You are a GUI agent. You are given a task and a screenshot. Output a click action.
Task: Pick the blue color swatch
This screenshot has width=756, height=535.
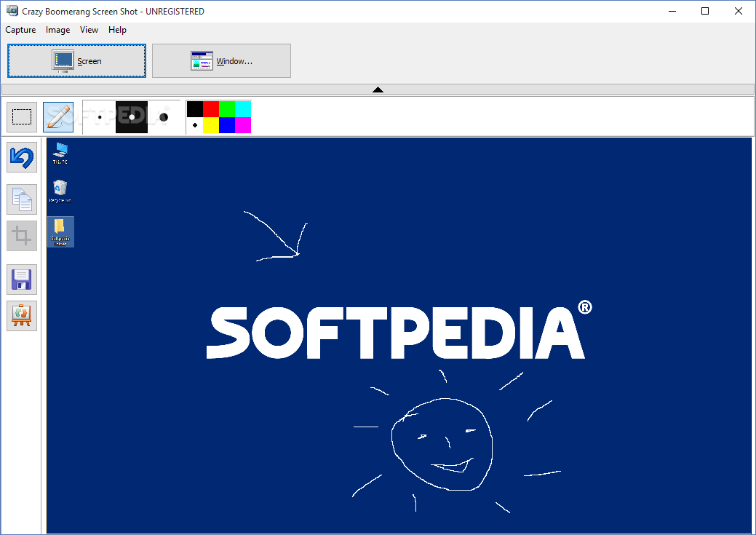227,125
